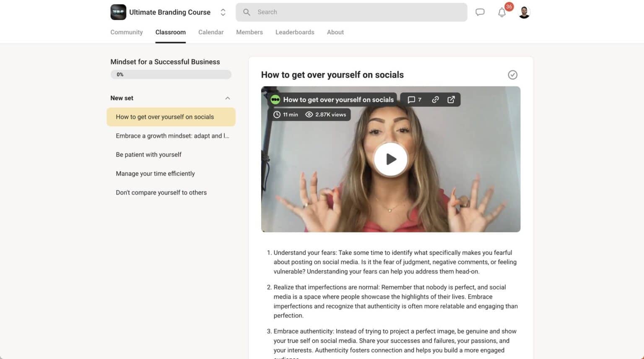This screenshot has height=359, width=644.
Task: Click the Ultimate Branding Course logo
Action: point(118,12)
